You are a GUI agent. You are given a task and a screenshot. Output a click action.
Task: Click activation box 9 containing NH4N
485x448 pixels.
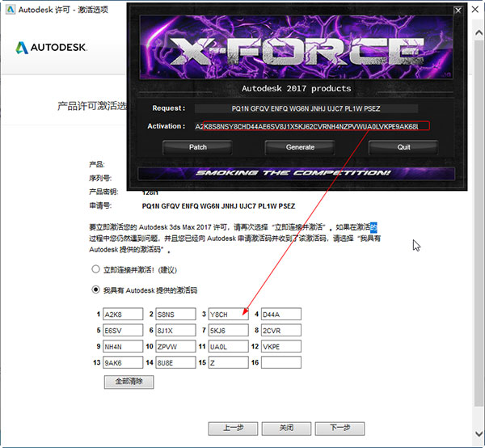coord(123,346)
